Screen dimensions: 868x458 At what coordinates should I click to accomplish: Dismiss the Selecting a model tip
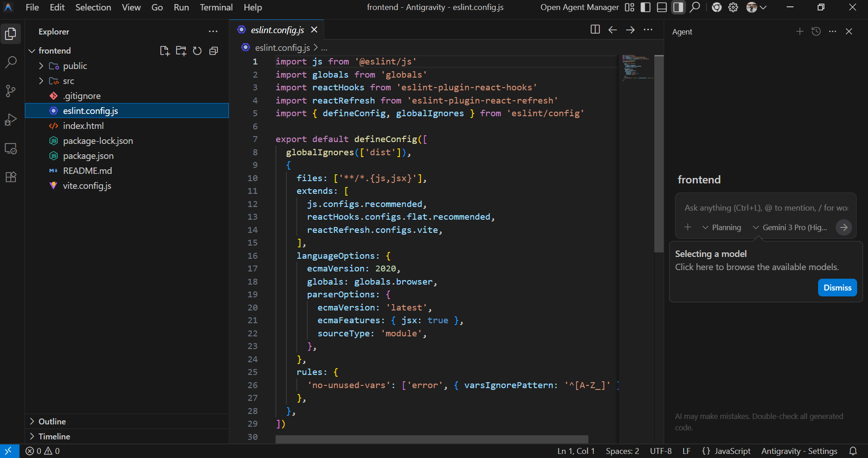[837, 288]
